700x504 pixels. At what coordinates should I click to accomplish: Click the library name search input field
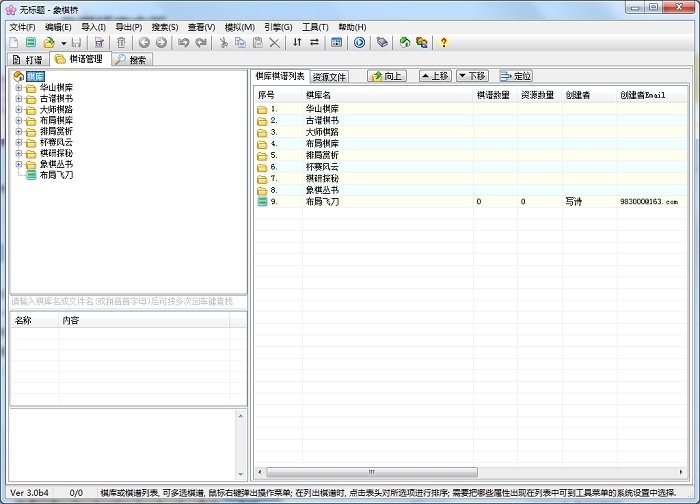point(127,301)
